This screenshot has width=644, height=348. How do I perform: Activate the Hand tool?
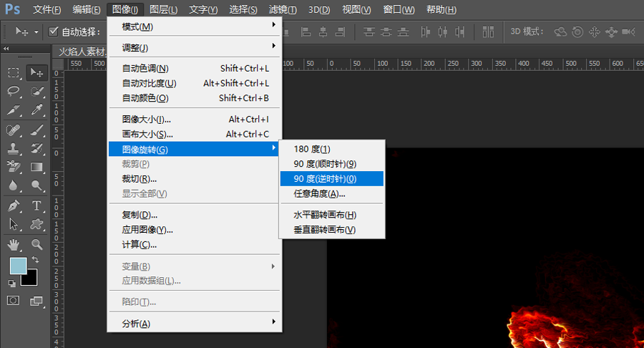coord(14,244)
